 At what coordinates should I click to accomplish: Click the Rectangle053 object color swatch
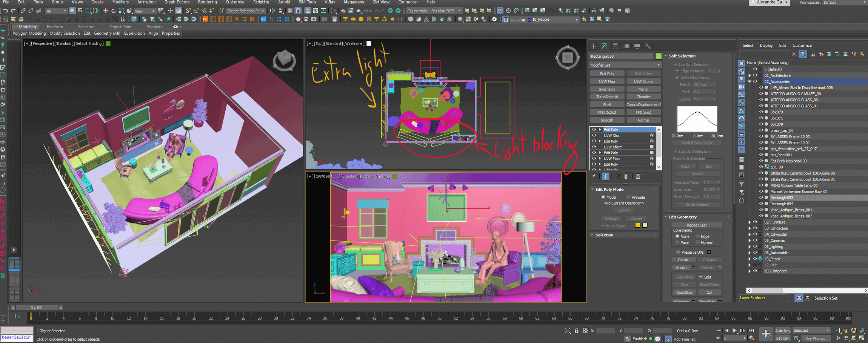click(659, 56)
